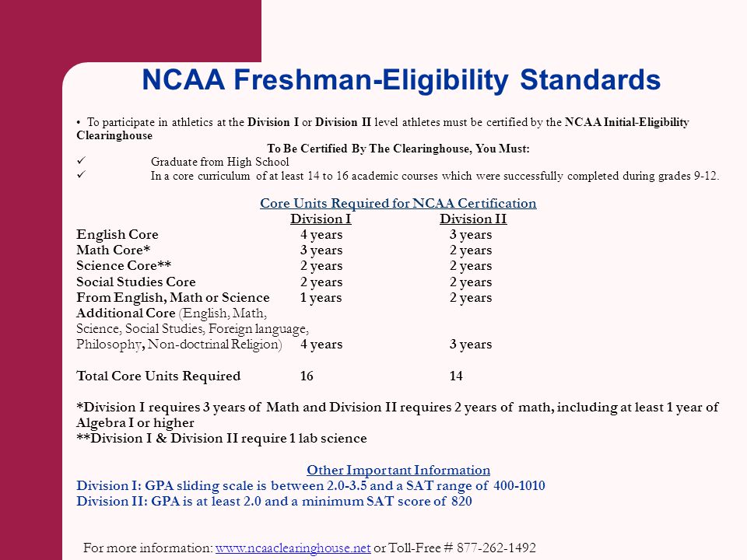Click the Division I GPA sliding scale line
The image size is (747, 560).
click(310, 485)
